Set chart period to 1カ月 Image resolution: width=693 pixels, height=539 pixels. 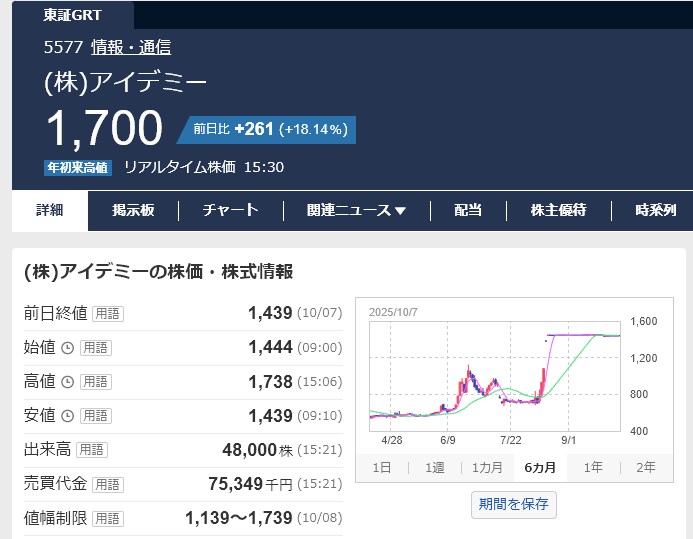point(487,467)
